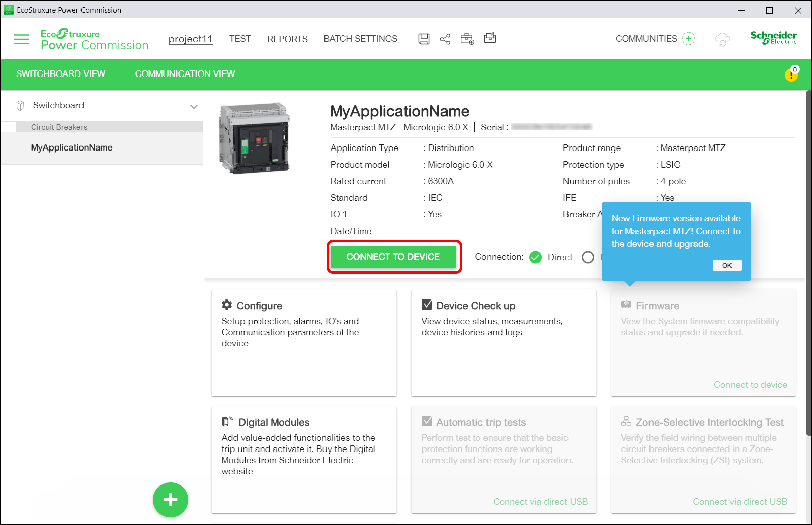Click Connect to device link in Firmware card
The image size is (812, 525).
tap(751, 385)
